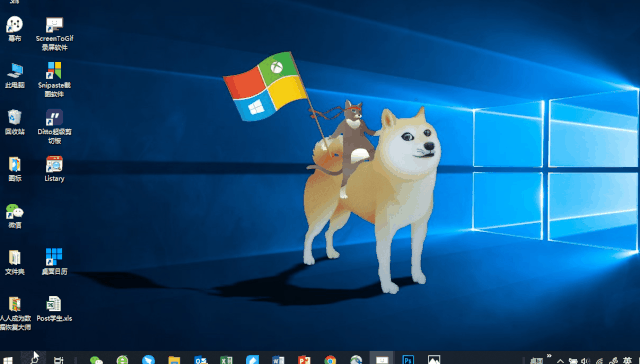
Task: Open the 微信 WeChat desktop shortcut
Action: [x=15, y=216]
